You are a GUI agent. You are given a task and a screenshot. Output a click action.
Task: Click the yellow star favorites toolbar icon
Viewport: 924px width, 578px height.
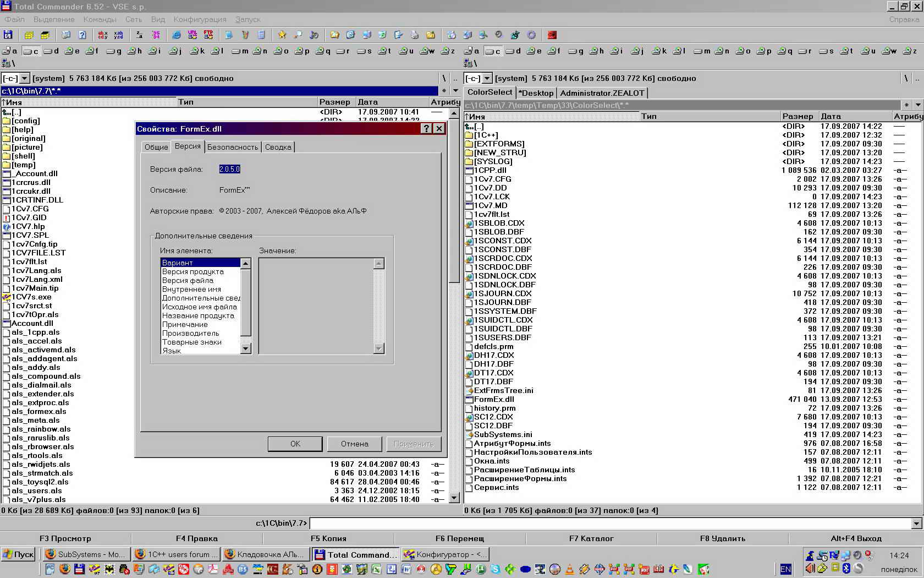pyautogui.click(x=282, y=35)
